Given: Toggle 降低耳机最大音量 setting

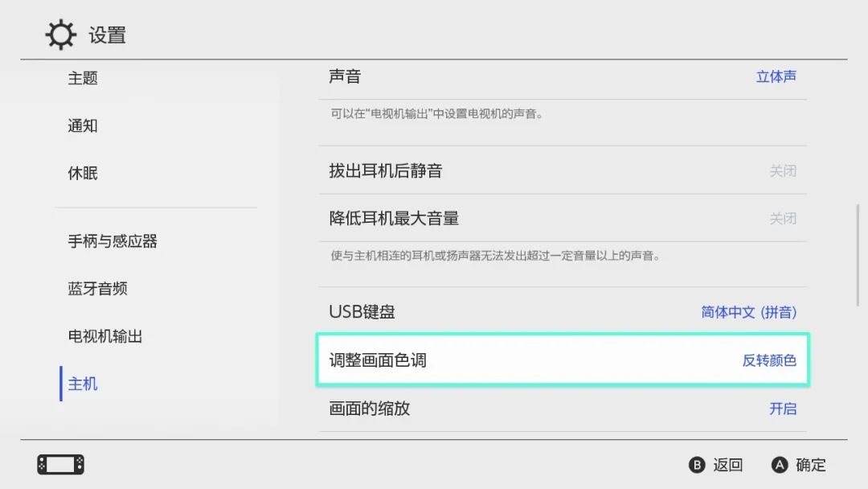Looking at the screenshot, I should [563, 218].
